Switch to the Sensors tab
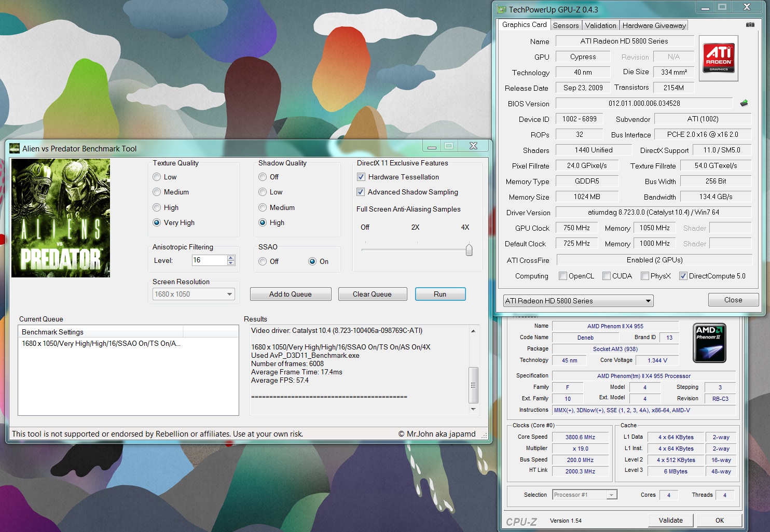Image resolution: width=770 pixels, height=532 pixels. point(566,25)
